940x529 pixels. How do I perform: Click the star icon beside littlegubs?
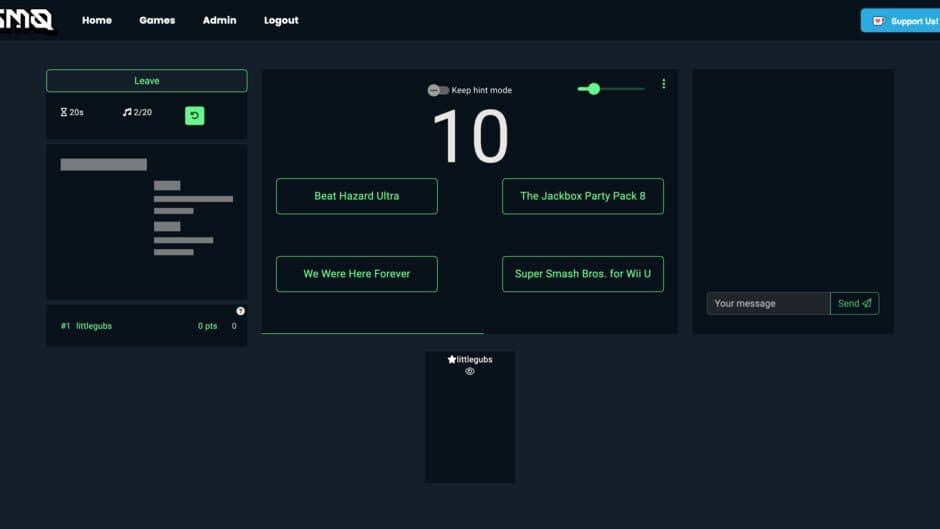tap(452, 359)
